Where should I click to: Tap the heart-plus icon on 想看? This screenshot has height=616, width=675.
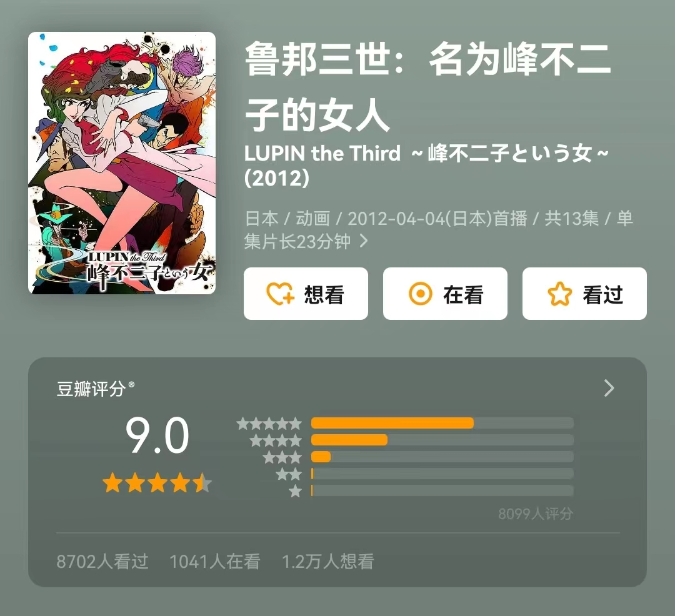click(280, 294)
